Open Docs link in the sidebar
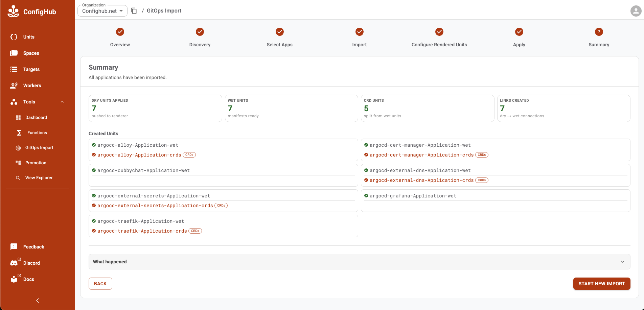644x310 pixels. click(x=29, y=279)
